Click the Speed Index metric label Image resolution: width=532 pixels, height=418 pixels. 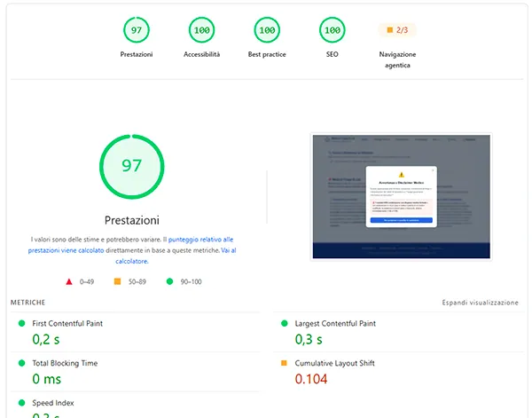[53, 403]
